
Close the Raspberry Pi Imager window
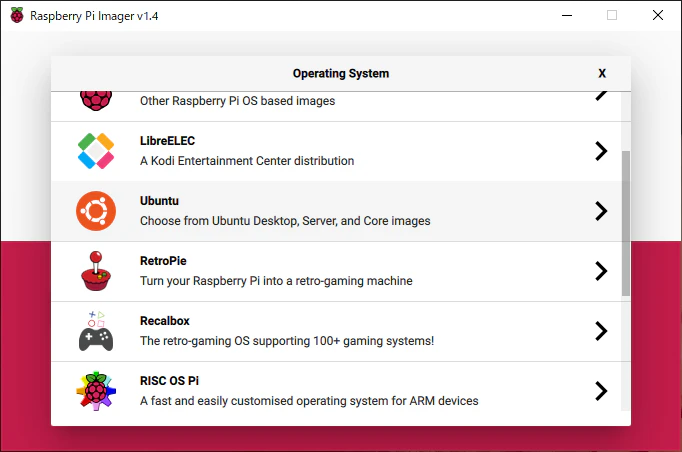658,15
